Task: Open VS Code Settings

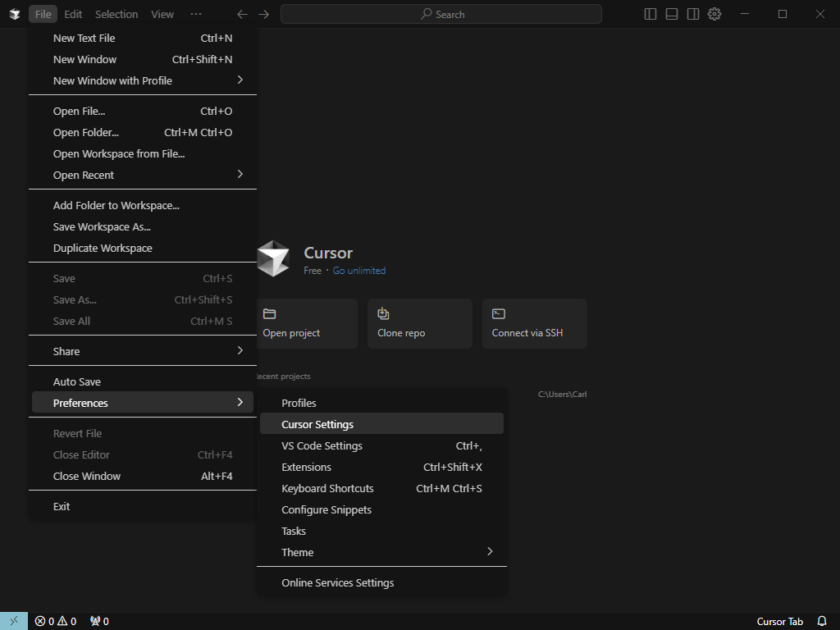Action: 381,445
